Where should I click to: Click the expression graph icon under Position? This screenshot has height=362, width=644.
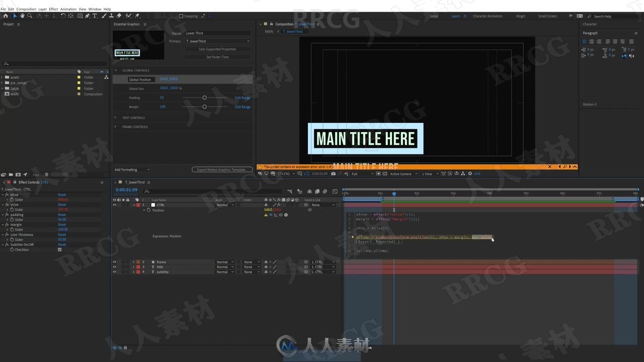[x=276, y=215]
